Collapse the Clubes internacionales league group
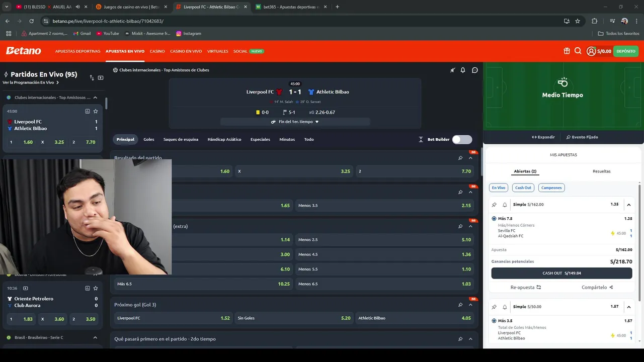The width and height of the screenshot is (644, 362). pos(95,98)
